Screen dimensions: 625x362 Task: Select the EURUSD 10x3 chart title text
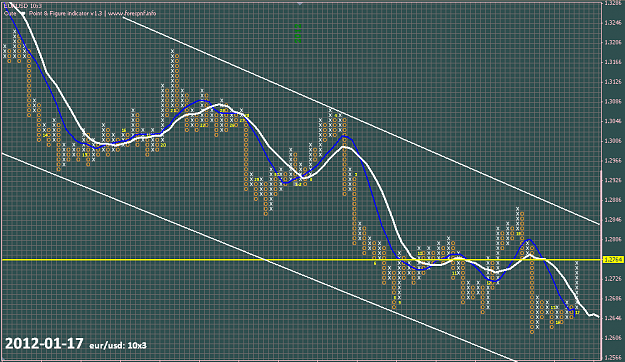tap(23, 6)
